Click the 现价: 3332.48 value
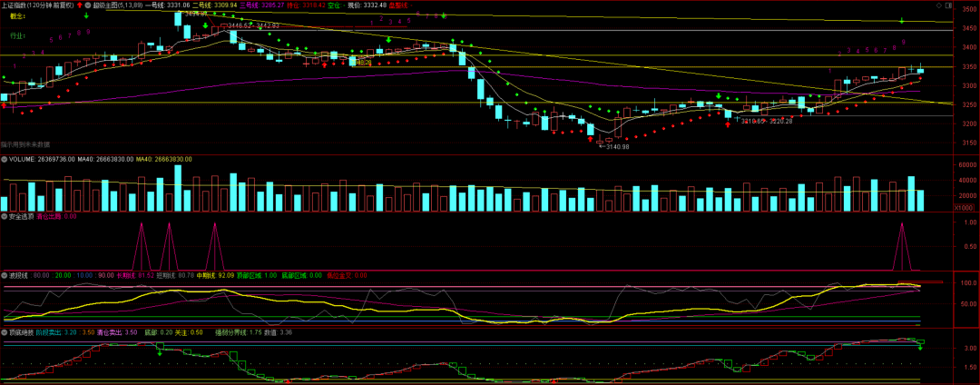This screenshot has width=980, height=385. click(x=367, y=5)
